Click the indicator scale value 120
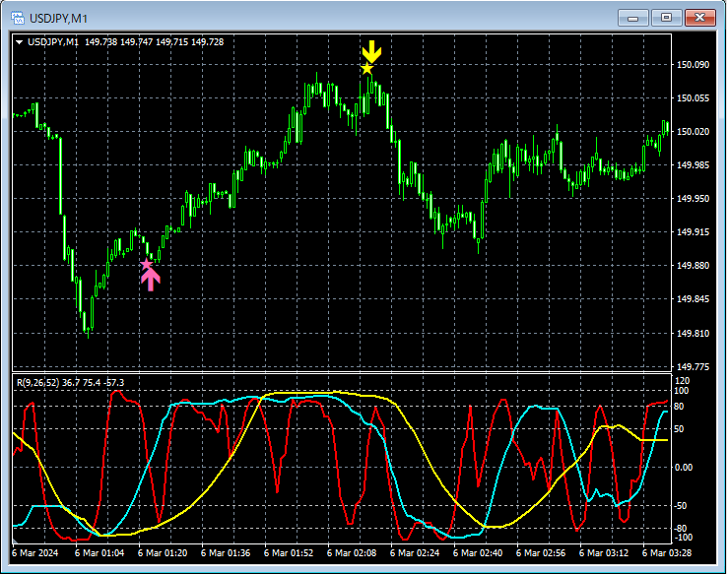Screen dimensions: 728x574 pos(682,381)
